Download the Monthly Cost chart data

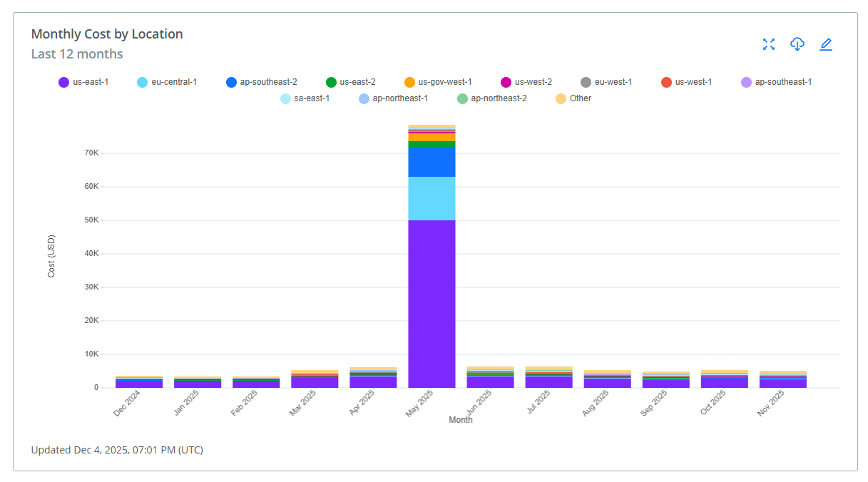[x=797, y=44]
